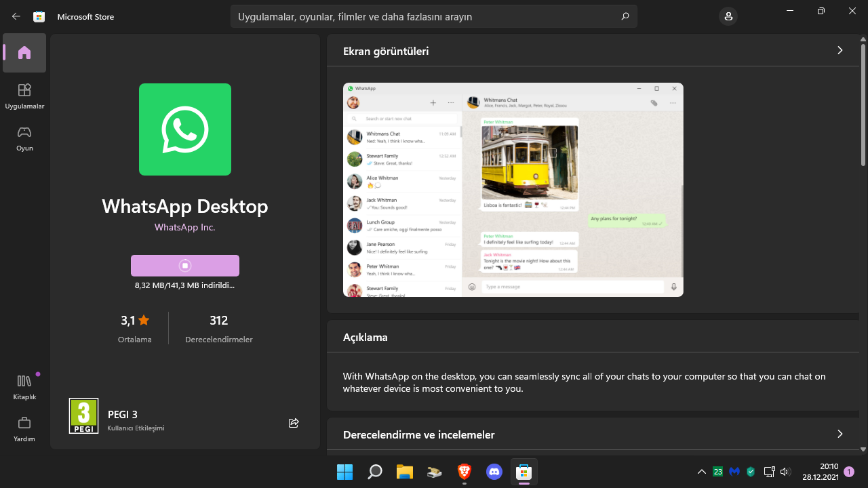Image resolution: width=868 pixels, height=488 pixels.
Task: Click the search magnifier icon
Action: pos(625,16)
